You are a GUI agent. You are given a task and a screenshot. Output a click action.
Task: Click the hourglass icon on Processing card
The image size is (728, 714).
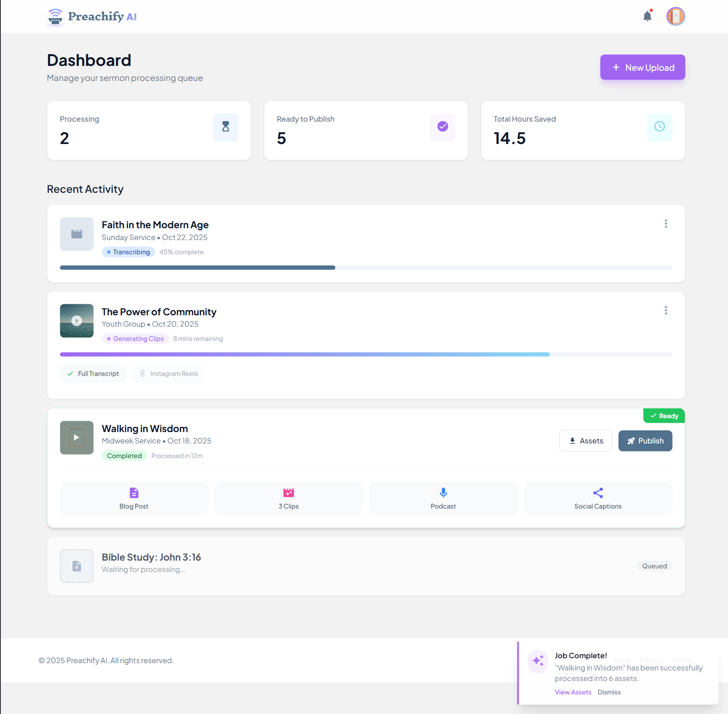coord(226,127)
